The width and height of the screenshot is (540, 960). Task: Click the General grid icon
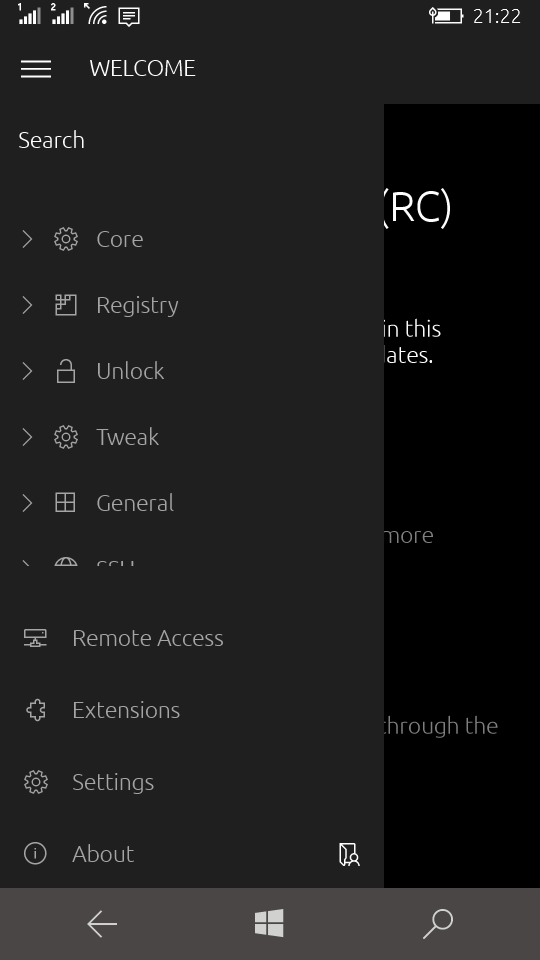tap(66, 503)
